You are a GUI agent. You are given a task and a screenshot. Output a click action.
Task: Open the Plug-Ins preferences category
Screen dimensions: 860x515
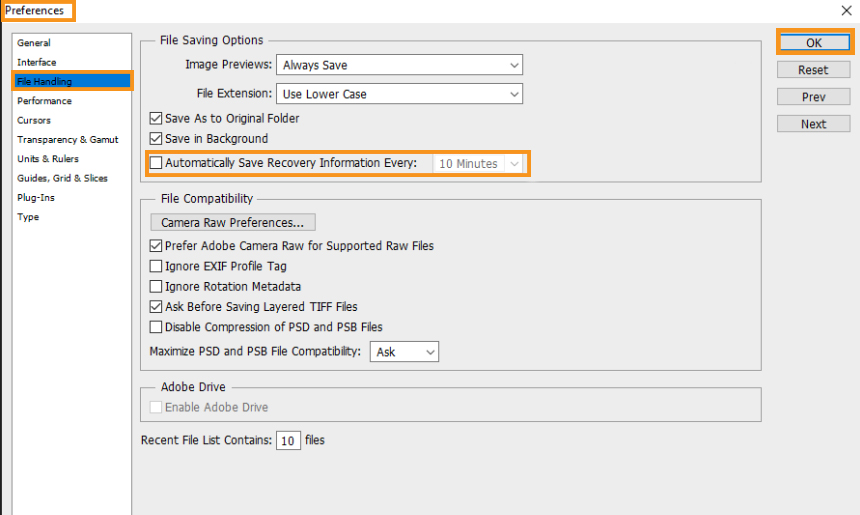tap(36, 197)
